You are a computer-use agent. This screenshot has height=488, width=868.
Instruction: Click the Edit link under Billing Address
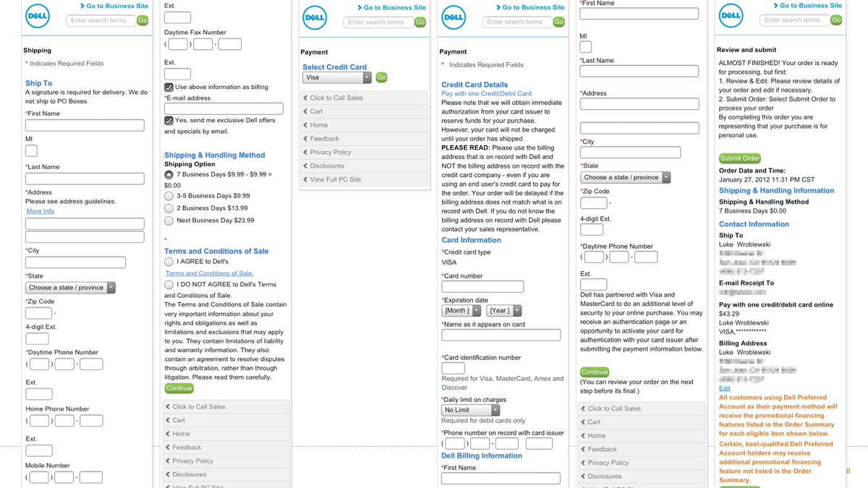pyautogui.click(x=724, y=388)
